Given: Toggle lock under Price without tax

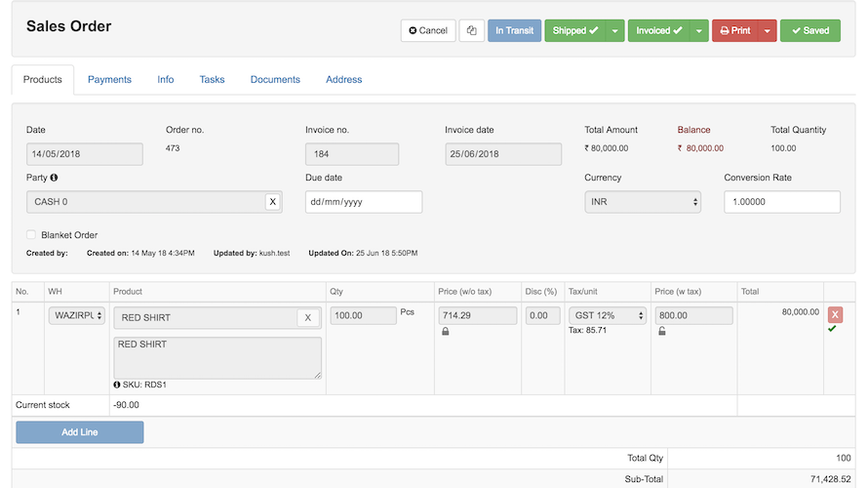Looking at the screenshot, I should click(x=445, y=331).
